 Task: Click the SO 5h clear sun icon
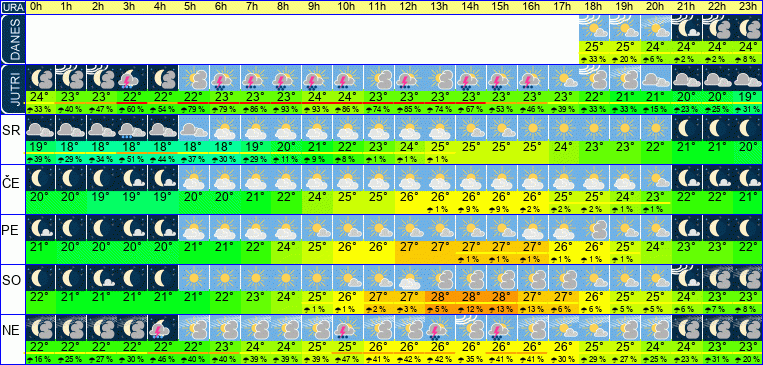[194, 277]
